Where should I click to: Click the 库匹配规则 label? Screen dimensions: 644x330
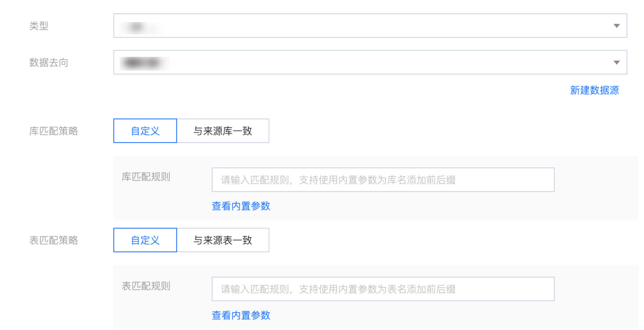(146, 177)
